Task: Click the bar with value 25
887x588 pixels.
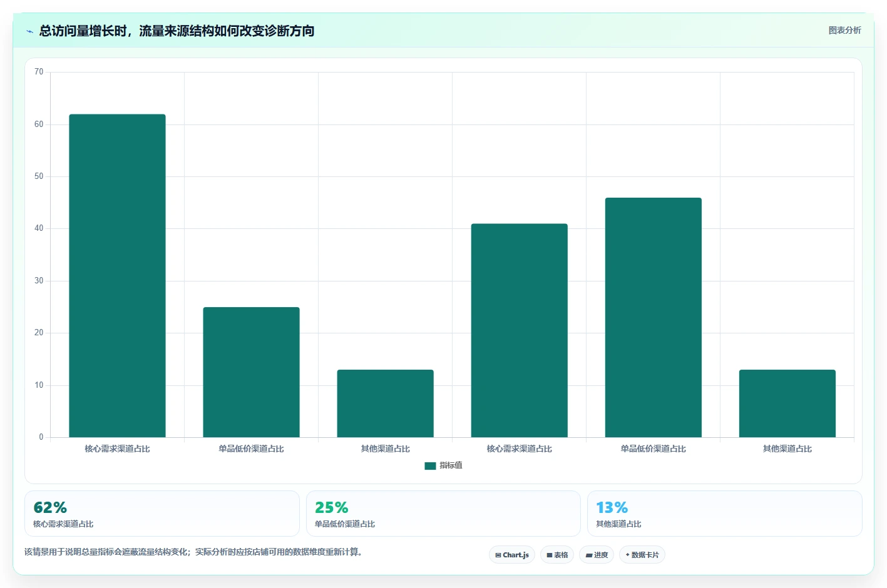Action: click(251, 372)
